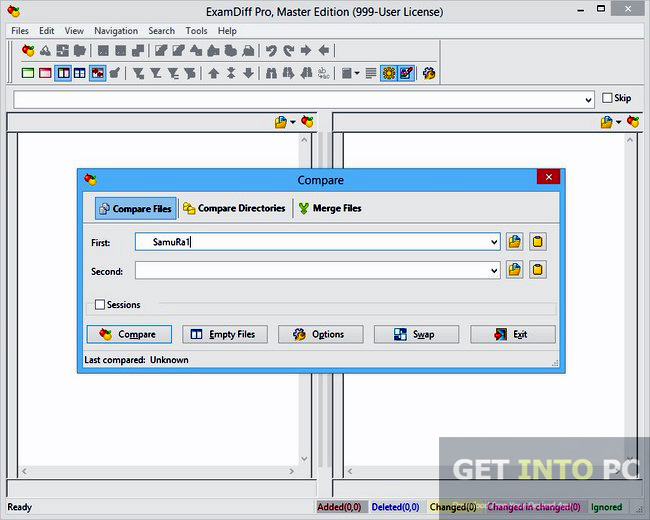Click the Options button in the dialog
This screenshot has height=520, width=650.
pos(320,334)
